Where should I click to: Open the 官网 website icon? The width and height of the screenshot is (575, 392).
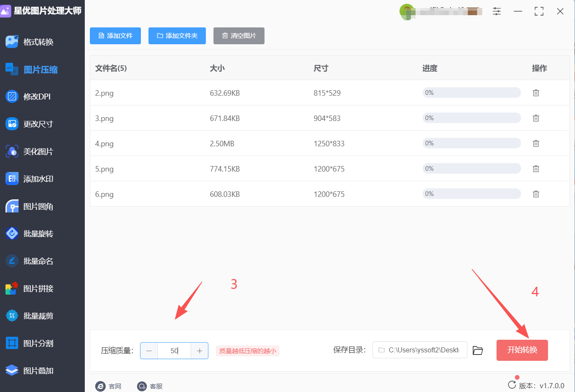[100, 386]
